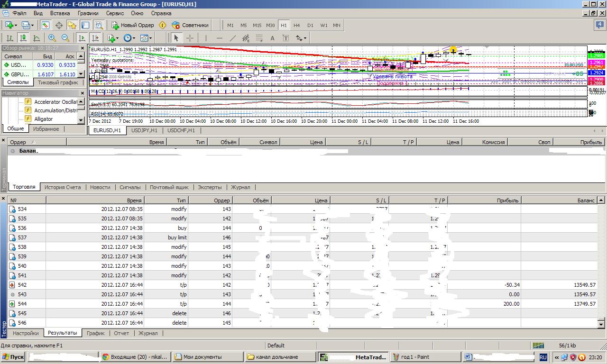Toggle the Data Window crosshair-circle icon
The width and height of the screenshot is (607, 364).
tap(59, 25)
